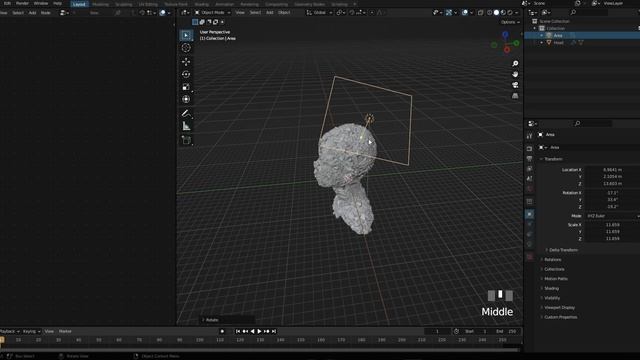Open the viewport Options dropdown
The width and height of the screenshot is (640, 360).
(x=510, y=22)
